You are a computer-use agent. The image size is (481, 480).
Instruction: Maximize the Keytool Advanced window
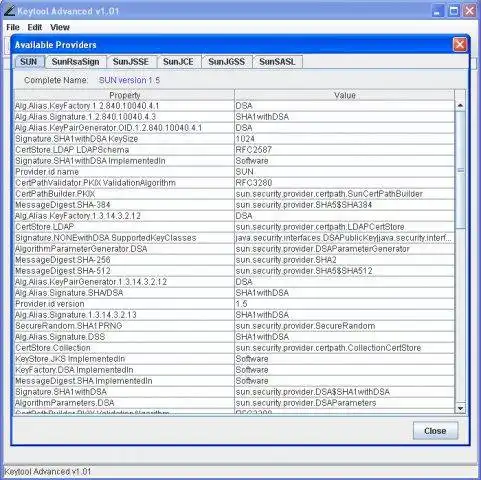coord(454,11)
